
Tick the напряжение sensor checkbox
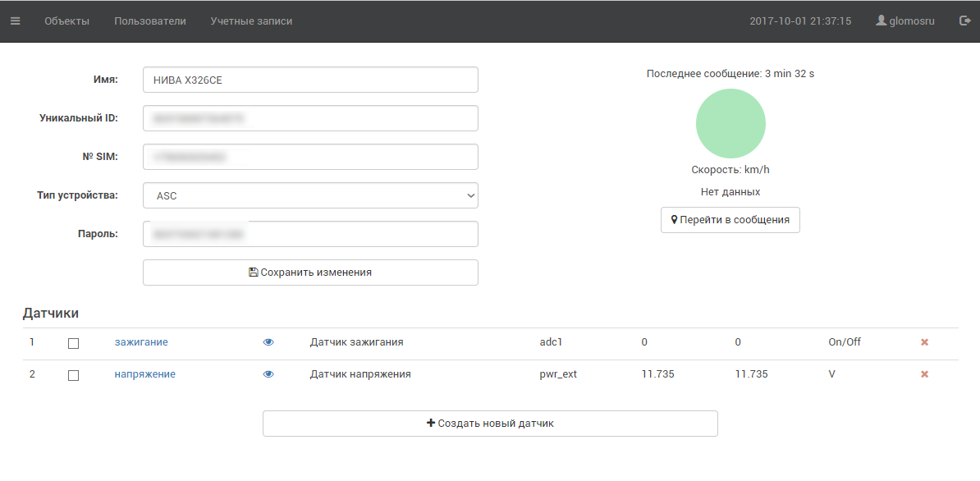73,375
